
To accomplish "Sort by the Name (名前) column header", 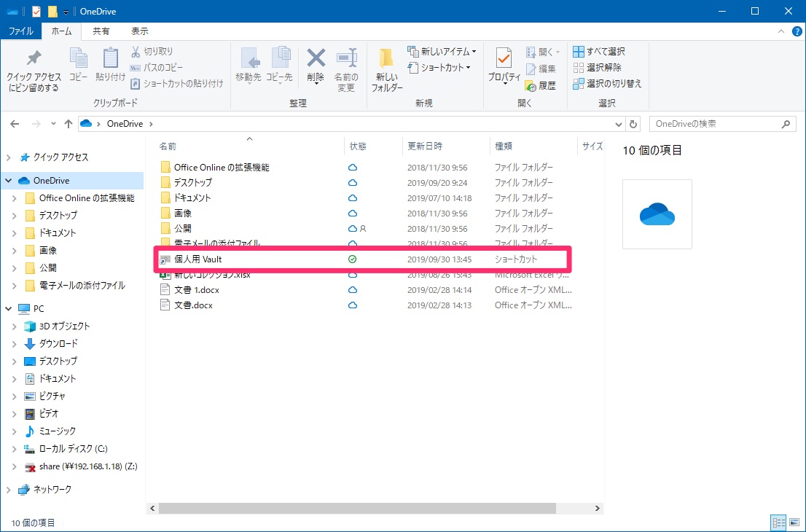I will pos(168,146).
